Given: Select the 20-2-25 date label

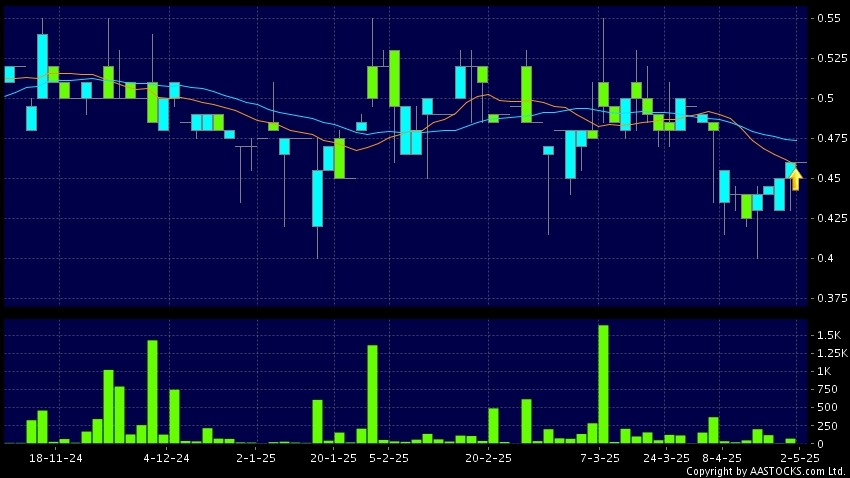Looking at the screenshot, I should [488, 458].
